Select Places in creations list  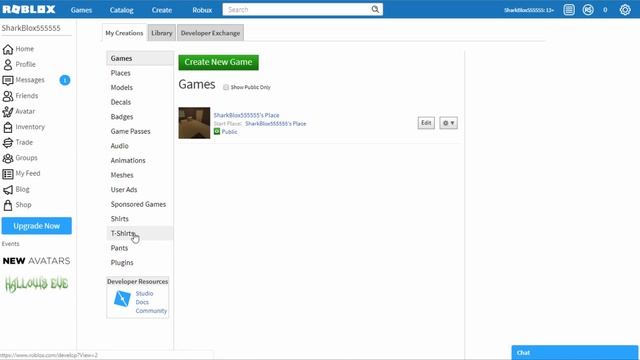(x=140, y=73)
